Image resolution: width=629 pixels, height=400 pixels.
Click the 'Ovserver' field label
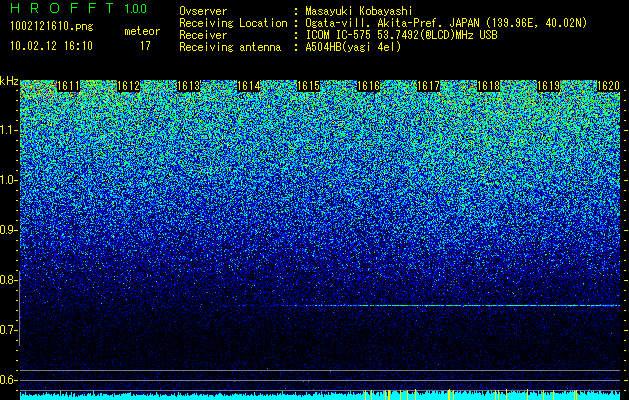(x=203, y=12)
